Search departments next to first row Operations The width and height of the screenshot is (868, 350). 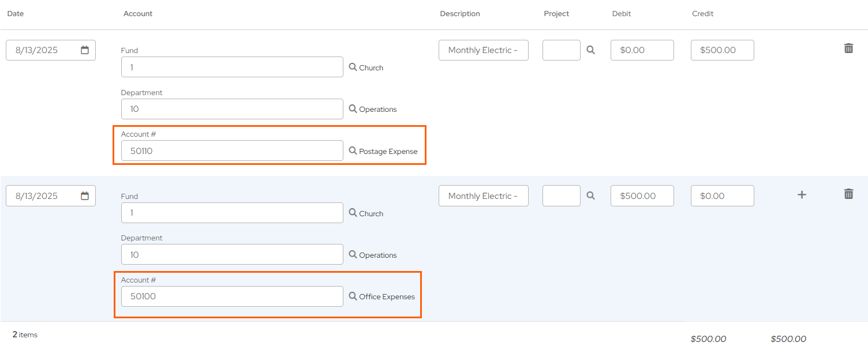[353, 109]
